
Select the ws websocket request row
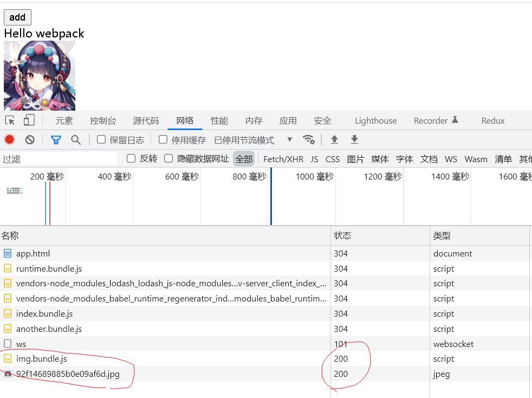point(264,344)
